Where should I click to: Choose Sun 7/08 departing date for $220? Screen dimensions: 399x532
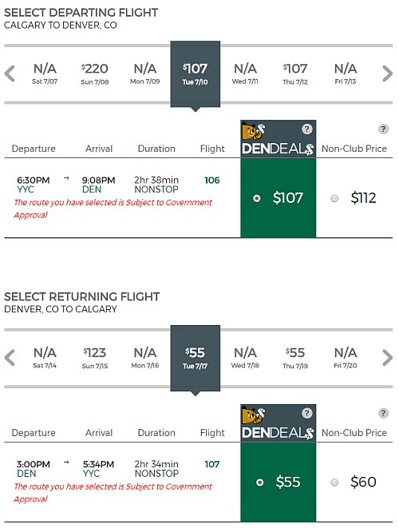pyautogui.click(x=95, y=73)
